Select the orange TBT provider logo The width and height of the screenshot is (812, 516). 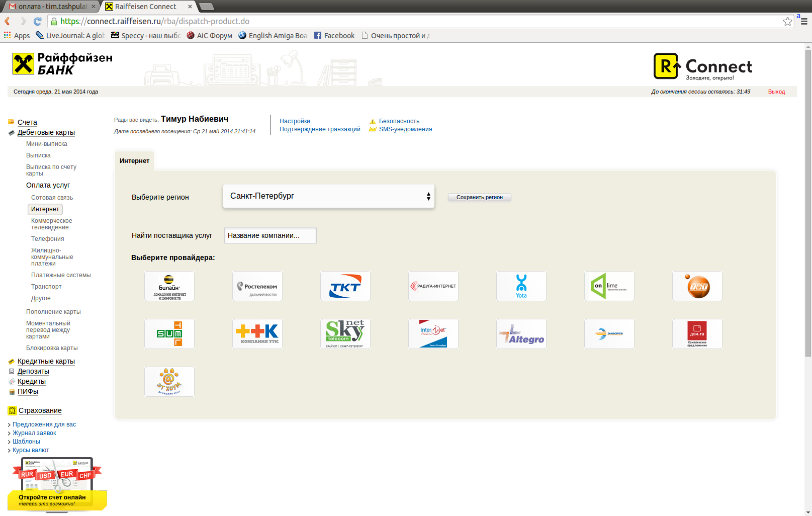coord(697,286)
